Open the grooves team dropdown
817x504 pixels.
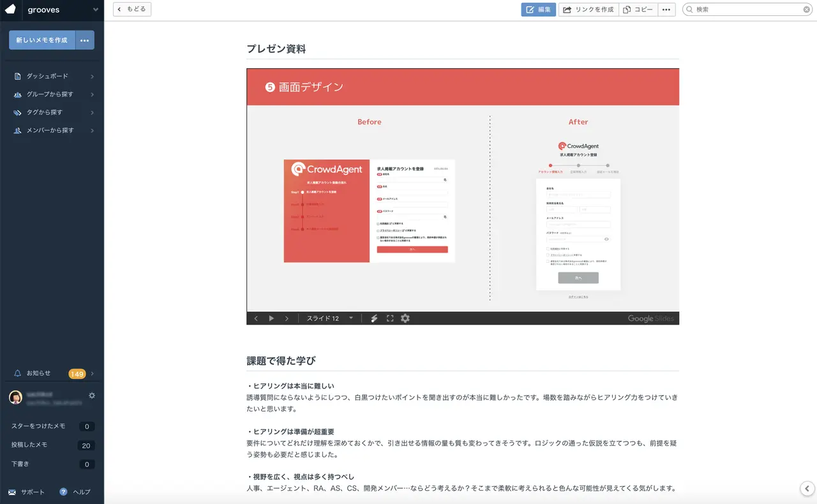tap(63, 10)
